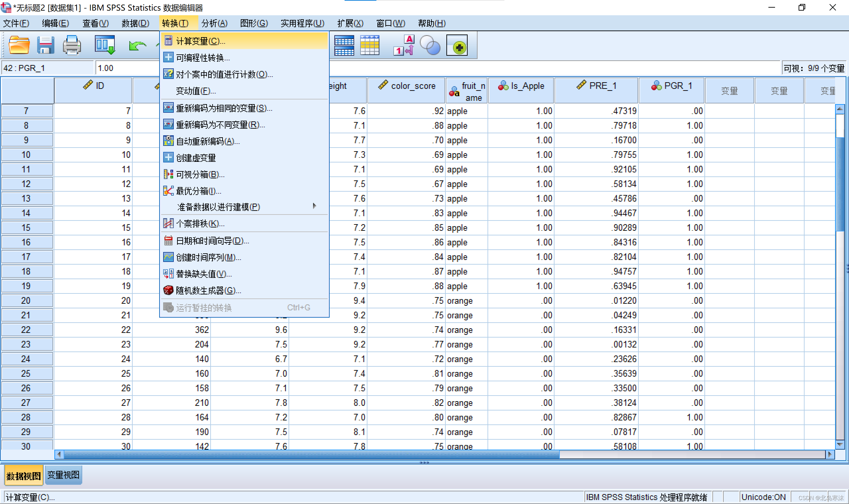Screen dimensions: 849x504
Task: Open the 帮助(H) menu
Action: 432,23
